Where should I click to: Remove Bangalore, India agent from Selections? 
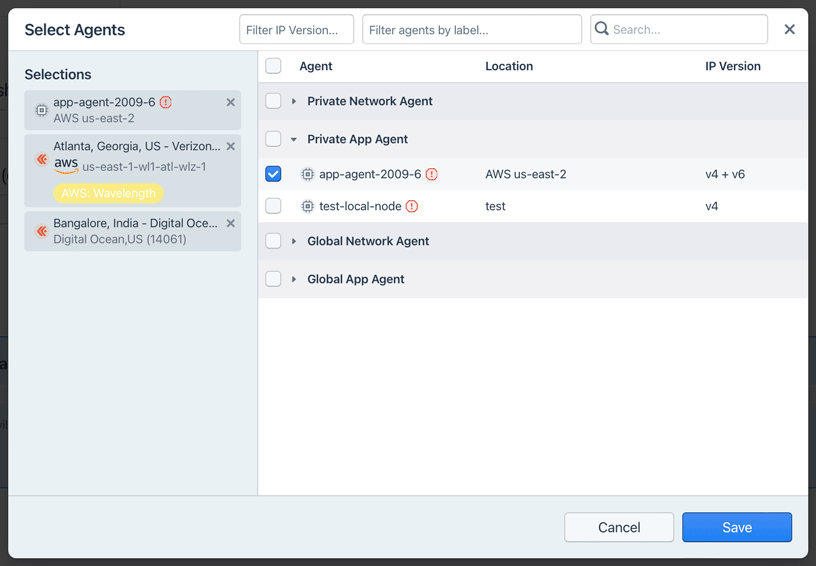tap(231, 223)
